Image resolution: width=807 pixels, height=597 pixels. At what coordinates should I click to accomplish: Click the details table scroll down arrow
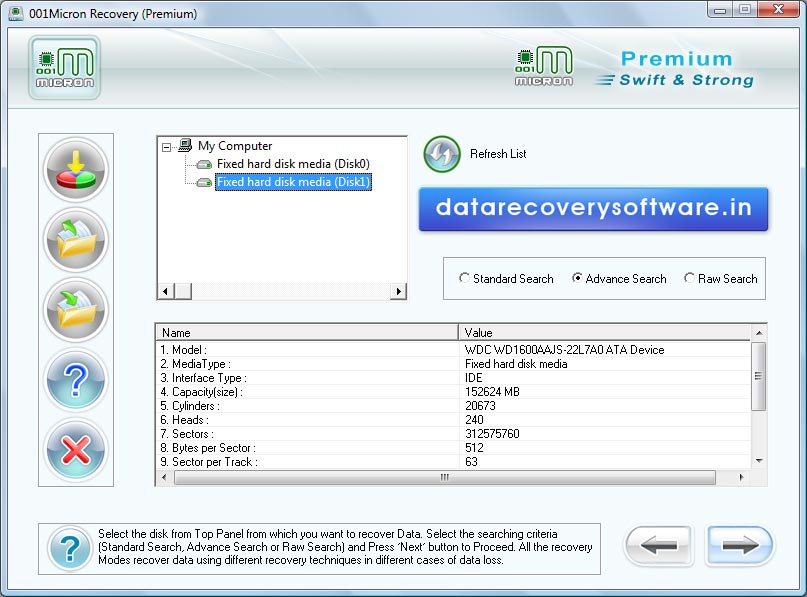click(759, 461)
